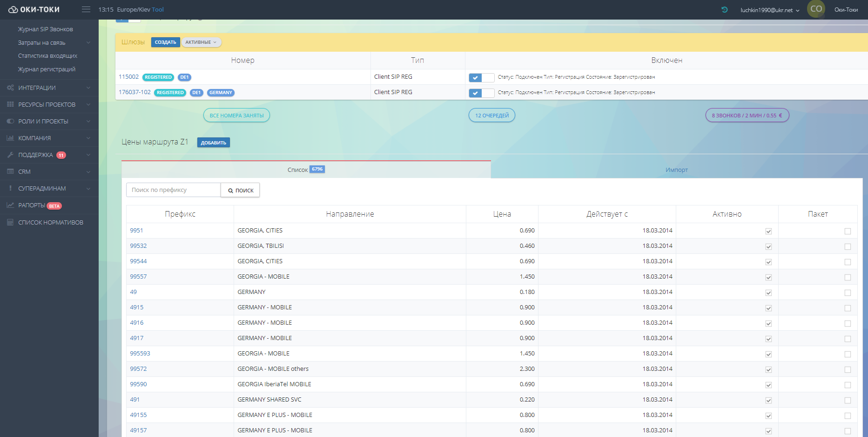Check the Package checkbox for prefix 49

click(x=848, y=293)
